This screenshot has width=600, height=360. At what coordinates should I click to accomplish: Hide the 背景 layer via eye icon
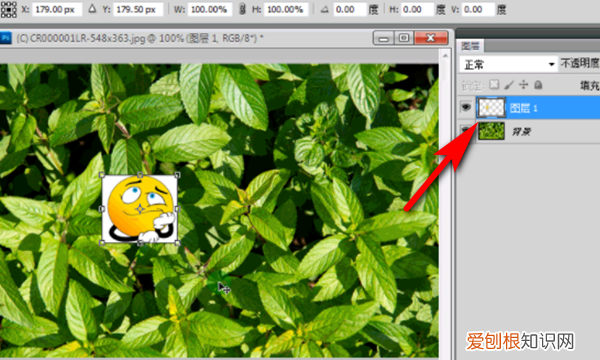click(x=466, y=131)
